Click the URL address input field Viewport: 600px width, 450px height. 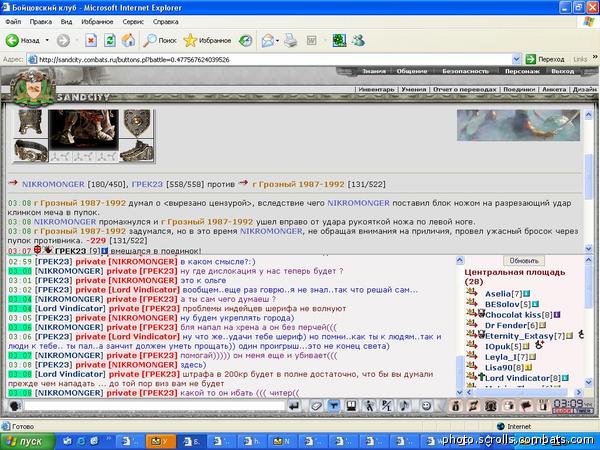pyautogui.click(x=274, y=60)
